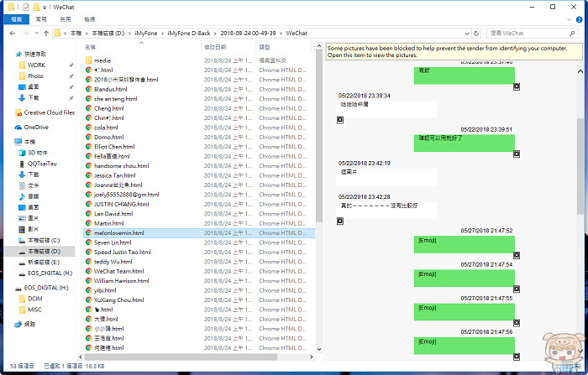Open the media folder icon
Image resolution: width=588 pixels, height=375 pixels.
[88, 60]
